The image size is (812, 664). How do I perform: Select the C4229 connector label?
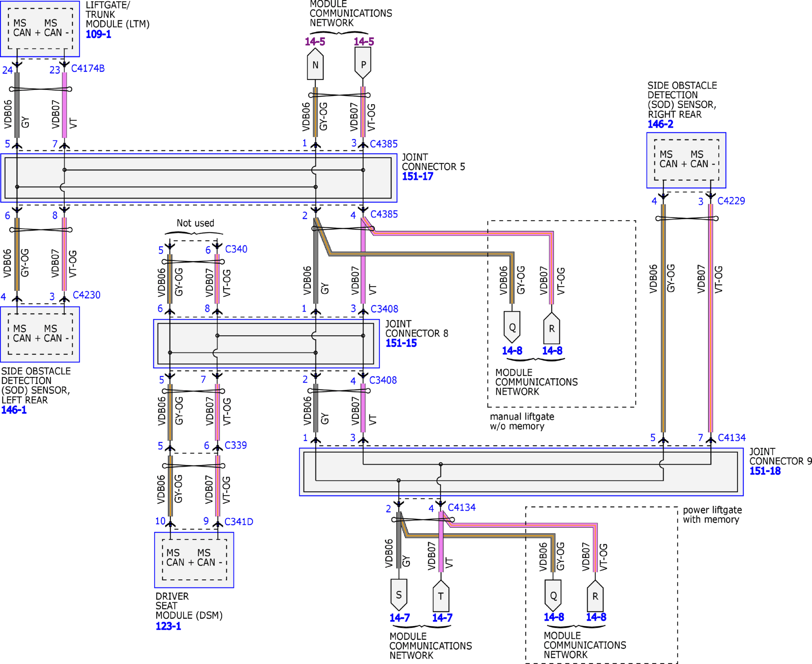(731, 201)
